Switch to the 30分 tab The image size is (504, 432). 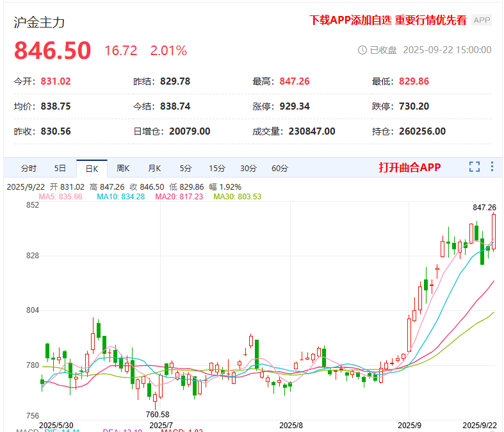point(248,168)
